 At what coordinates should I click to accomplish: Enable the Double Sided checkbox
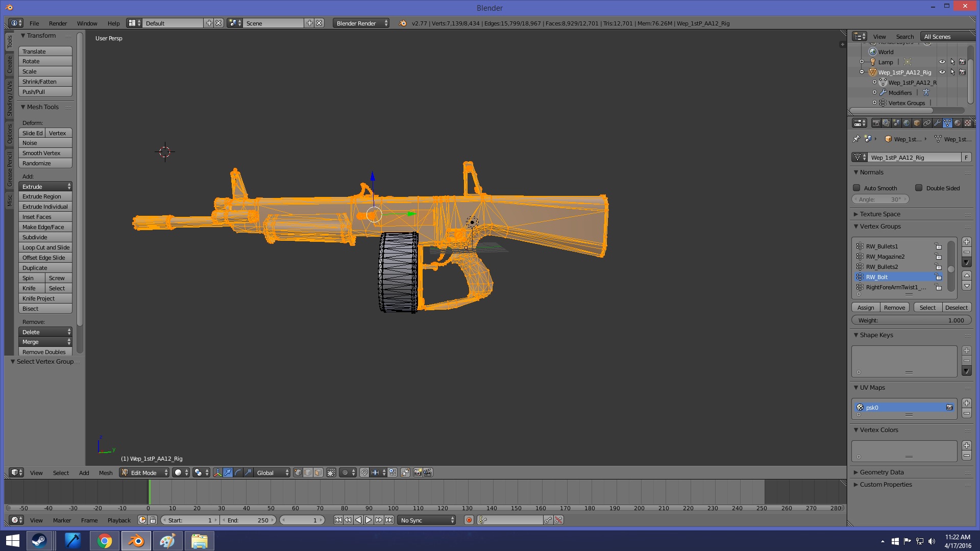pos(919,188)
